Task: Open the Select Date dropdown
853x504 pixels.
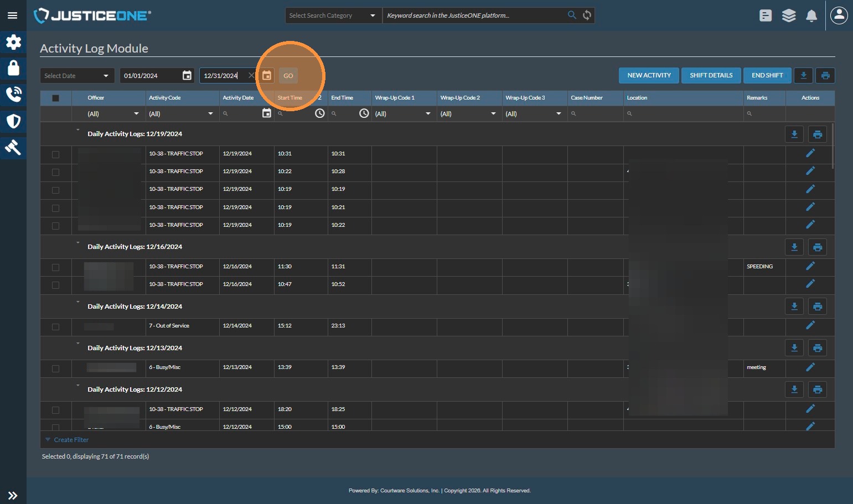Action: (x=77, y=76)
